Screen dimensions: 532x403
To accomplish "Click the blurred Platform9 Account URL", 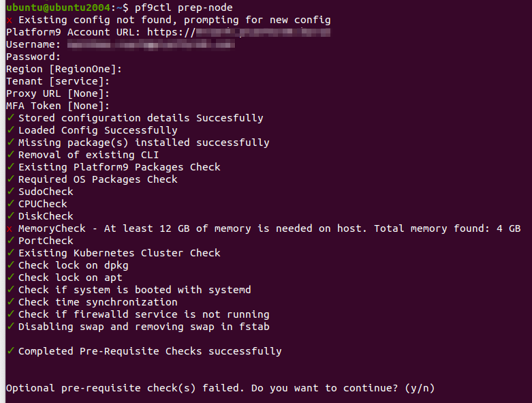I will [x=263, y=32].
